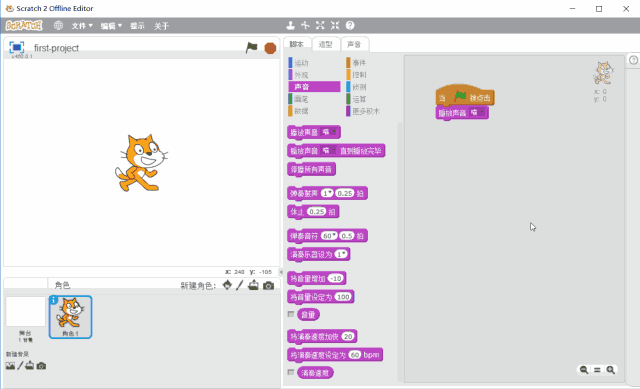The height and width of the screenshot is (389, 640).
Task: Open sprite info via blue i icon
Action: click(x=53, y=300)
